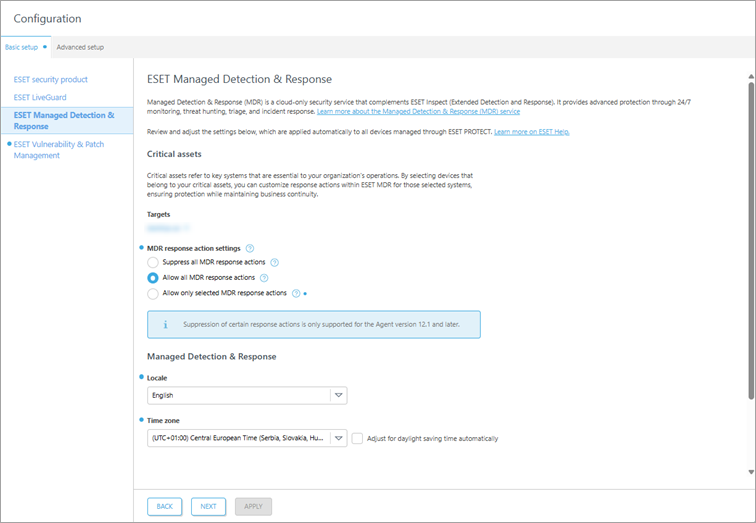The height and width of the screenshot is (523, 756).
Task: Enable Adjust for daylight saving time automatically
Action: click(x=357, y=439)
